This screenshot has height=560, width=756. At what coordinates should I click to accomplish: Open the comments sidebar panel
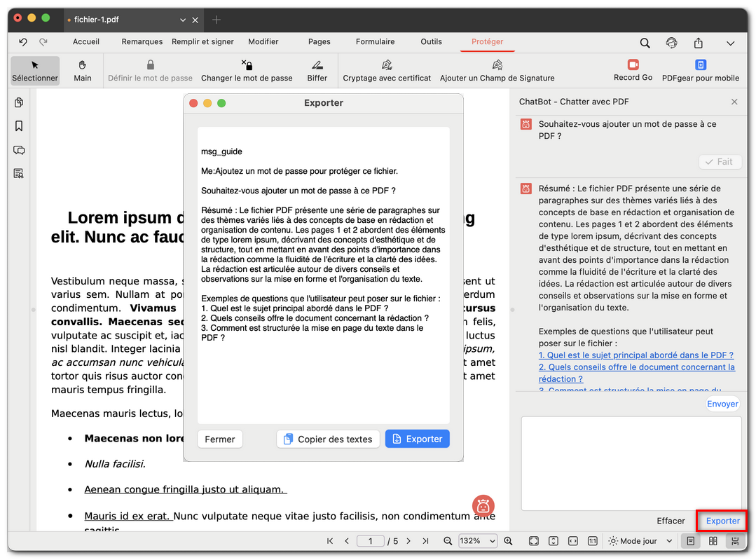click(19, 150)
